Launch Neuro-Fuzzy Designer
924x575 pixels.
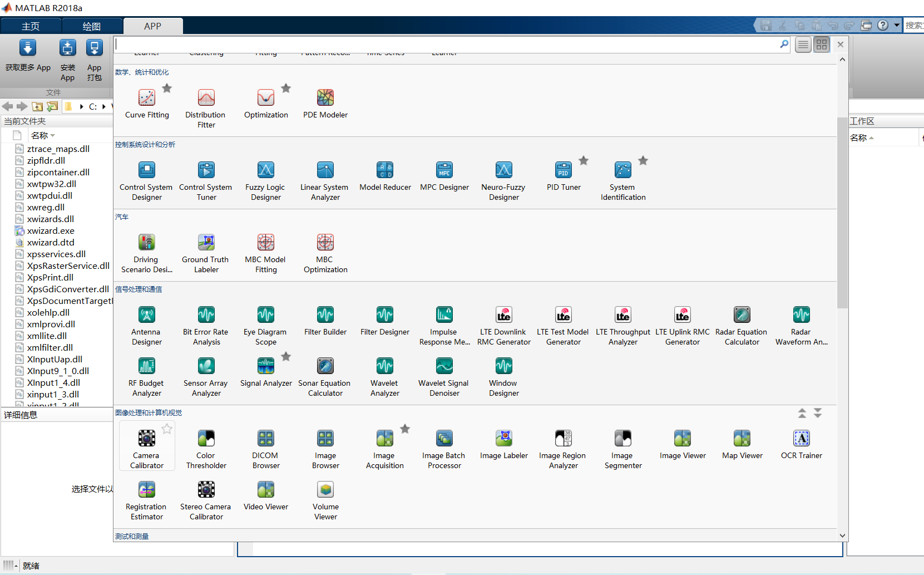(x=504, y=181)
